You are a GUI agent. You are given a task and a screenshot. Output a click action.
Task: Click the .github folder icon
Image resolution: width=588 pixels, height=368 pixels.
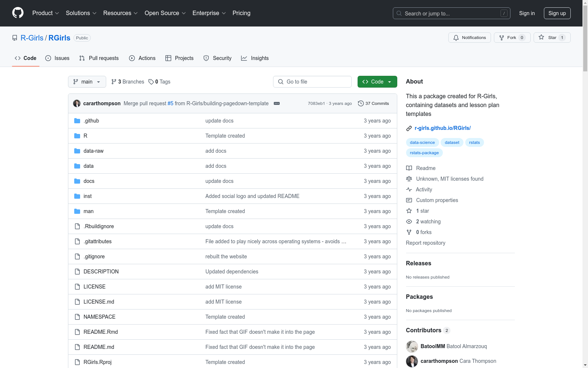pos(77,121)
